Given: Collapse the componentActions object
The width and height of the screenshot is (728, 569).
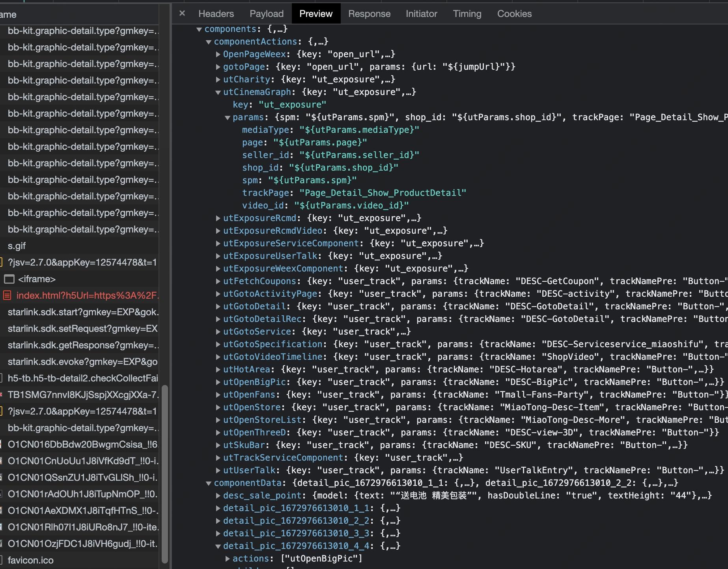Looking at the screenshot, I should click(x=209, y=42).
